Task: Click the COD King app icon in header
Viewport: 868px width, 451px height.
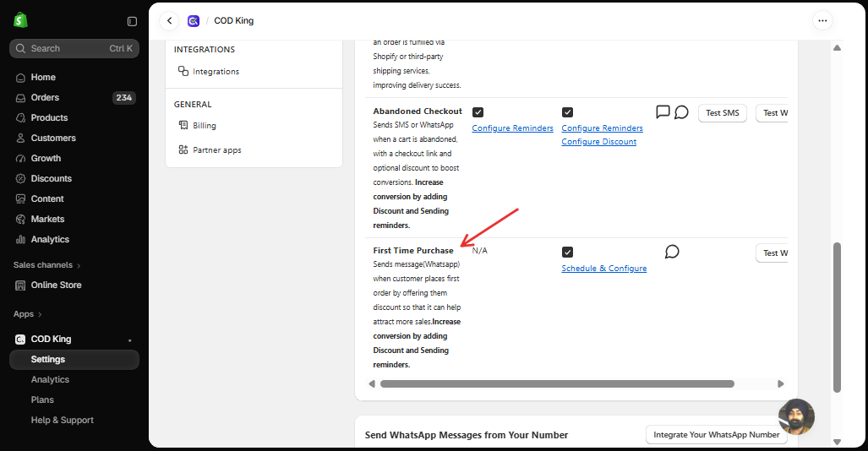Action: click(194, 21)
